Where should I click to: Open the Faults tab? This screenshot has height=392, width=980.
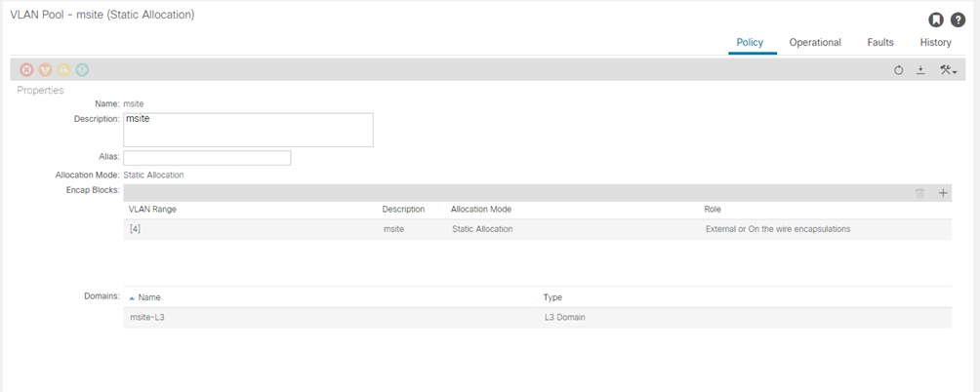tap(879, 43)
